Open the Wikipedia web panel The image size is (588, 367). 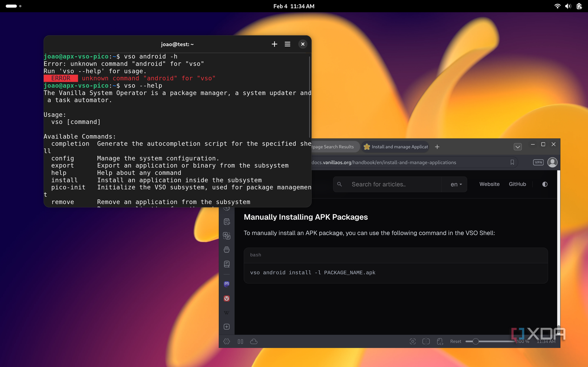point(226,313)
